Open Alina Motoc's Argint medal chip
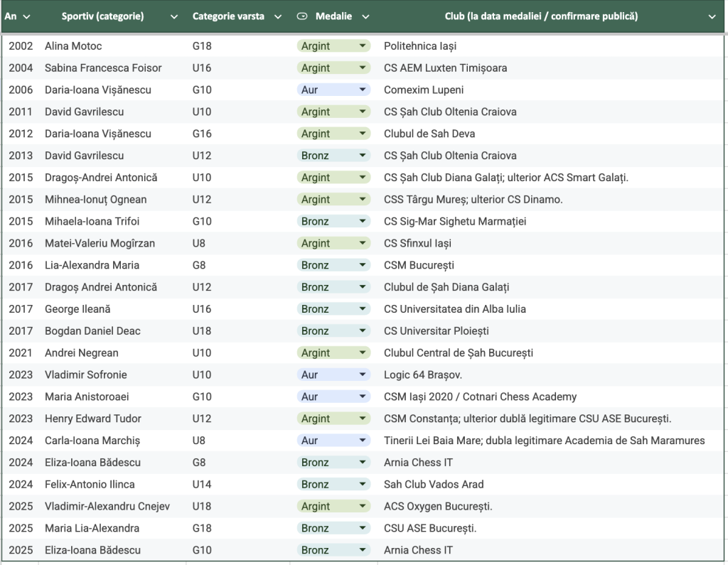Image resolution: width=728 pixels, height=565 pixels. coord(333,46)
